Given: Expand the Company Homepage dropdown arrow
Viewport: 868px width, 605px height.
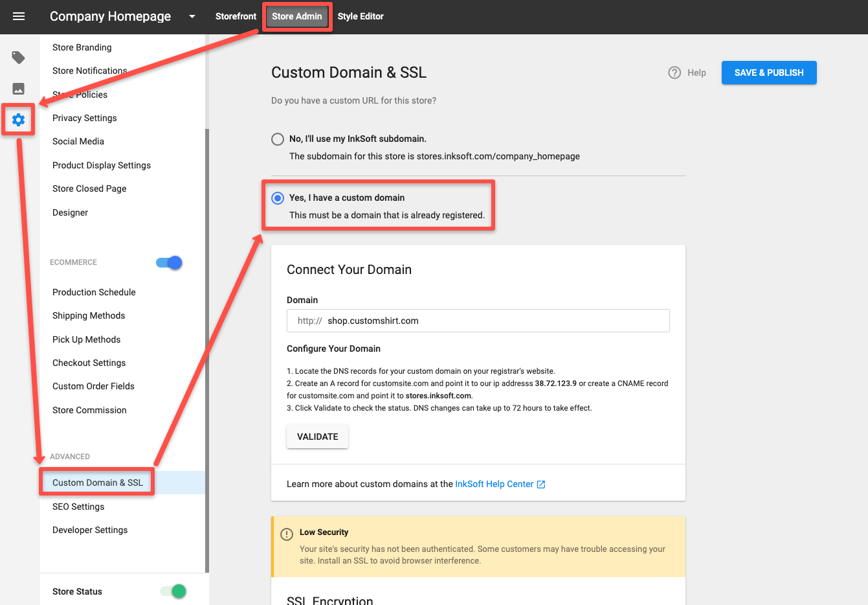Looking at the screenshot, I should tap(192, 17).
